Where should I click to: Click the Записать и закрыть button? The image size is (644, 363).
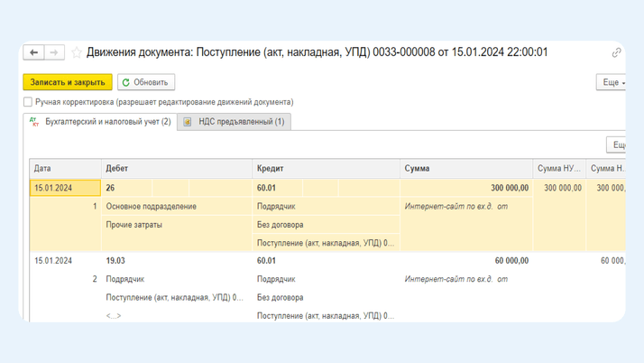pos(68,82)
